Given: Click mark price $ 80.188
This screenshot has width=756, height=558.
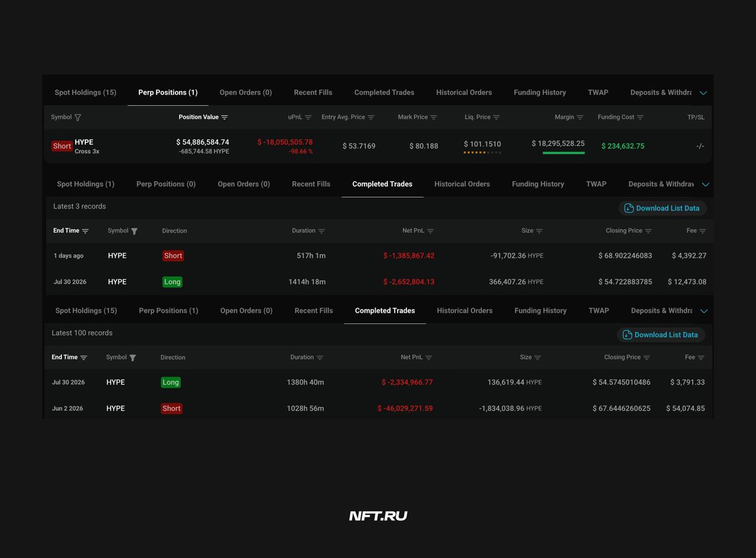Looking at the screenshot, I should pyautogui.click(x=424, y=146).
